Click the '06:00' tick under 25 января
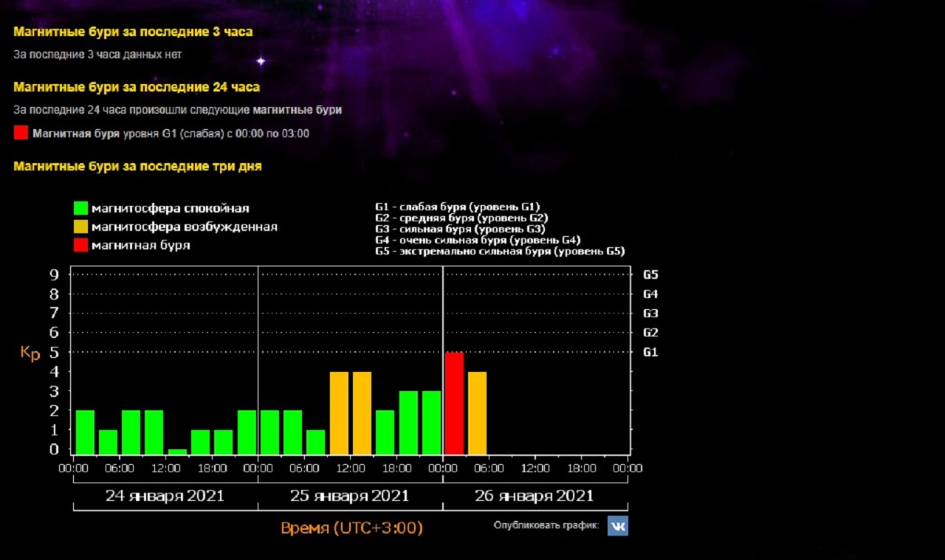 (x=304, y=469)
